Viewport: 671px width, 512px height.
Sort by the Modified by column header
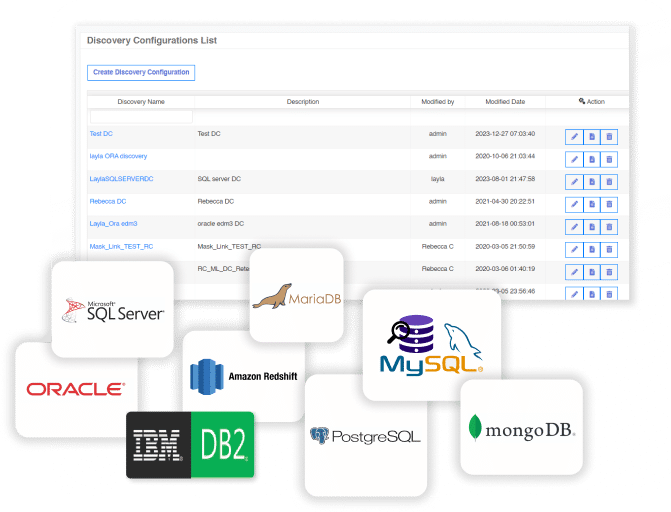(x=437, y=101)
